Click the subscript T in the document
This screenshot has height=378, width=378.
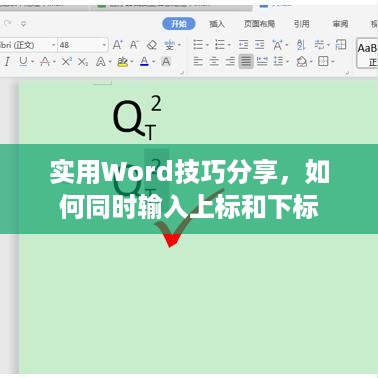151,132
